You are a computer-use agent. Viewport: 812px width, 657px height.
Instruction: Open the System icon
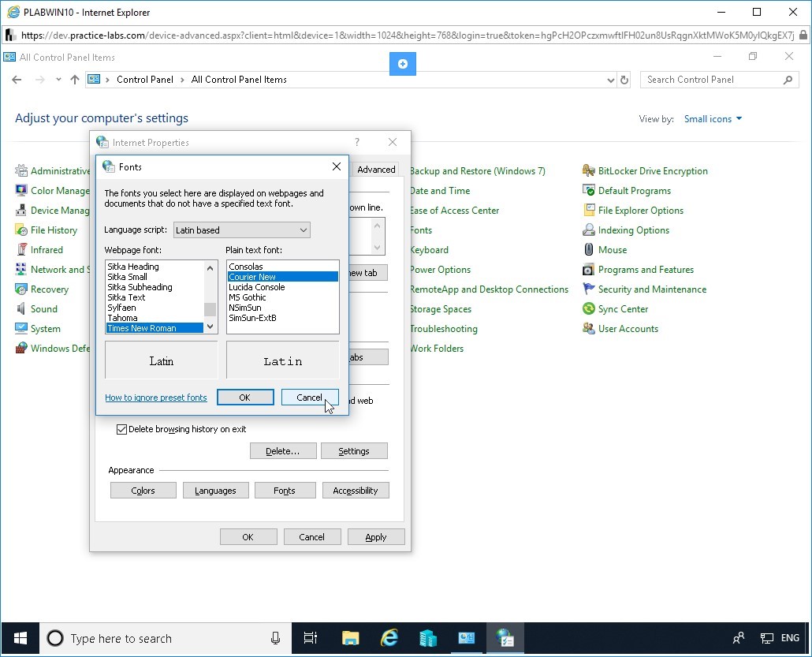pyautogui.click(x=21, y=328)
